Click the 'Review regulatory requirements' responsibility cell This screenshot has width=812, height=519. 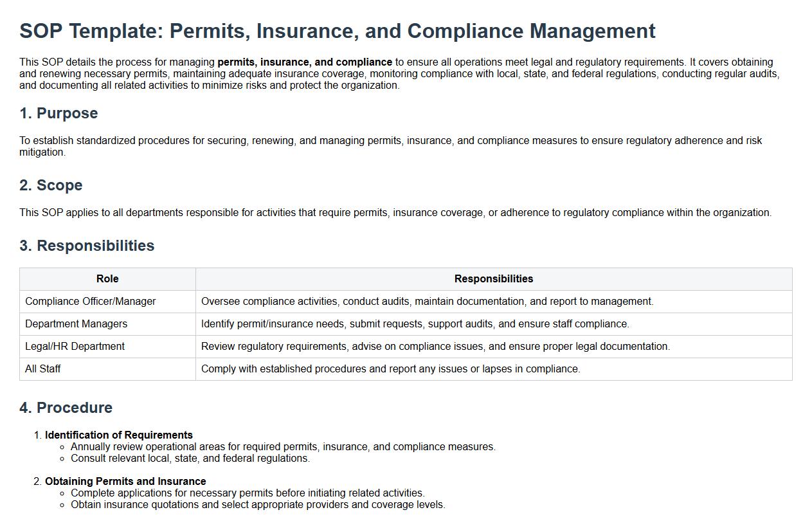(x=435, y=347)
